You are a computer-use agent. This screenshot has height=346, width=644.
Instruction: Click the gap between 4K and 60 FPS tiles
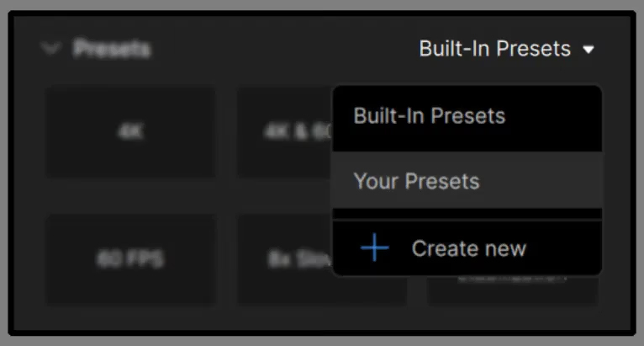tap(129, 195)
